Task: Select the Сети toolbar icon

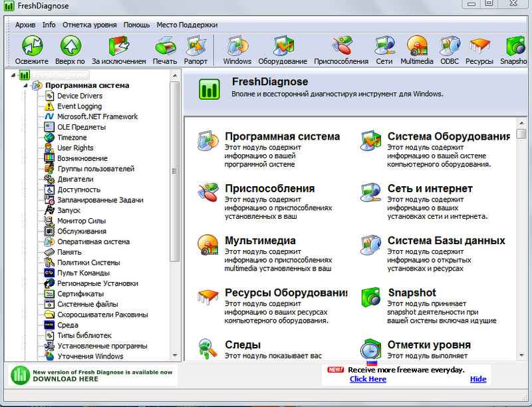Action: pyautogui.click(x=384, y=45)
